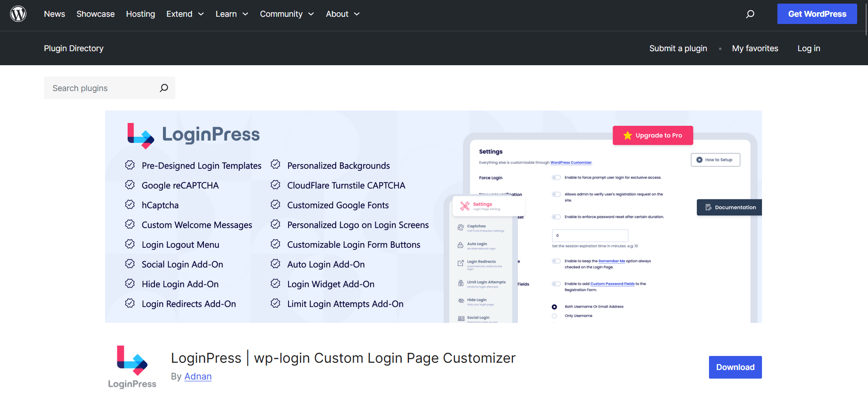This screenshot has height=394, width=868.
Task: Toggle the Force Login switch
Action: 556,178
